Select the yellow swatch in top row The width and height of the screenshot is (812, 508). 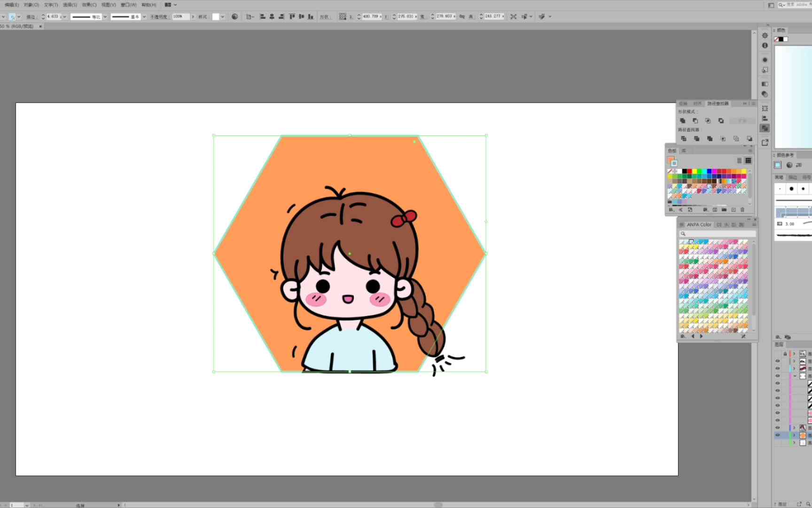[x=695, y=171]
